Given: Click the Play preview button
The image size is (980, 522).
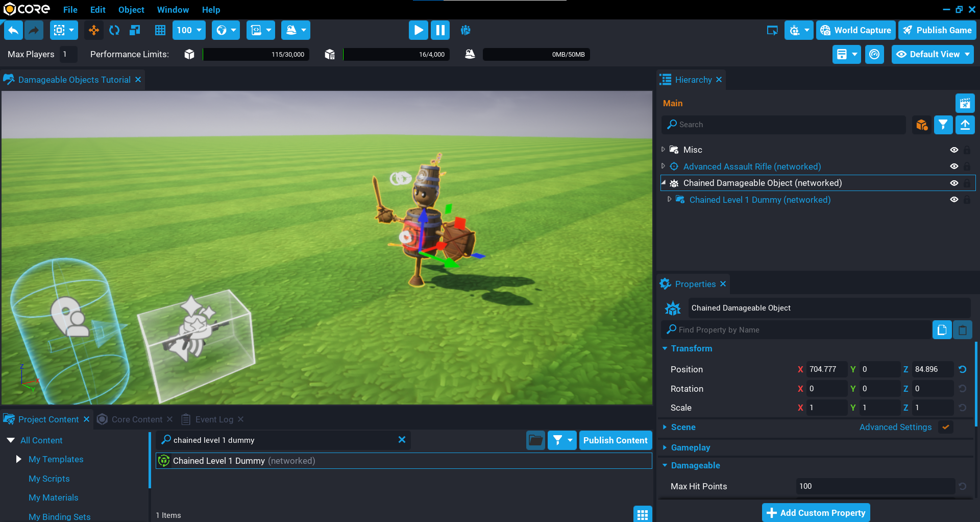Looking at the screenshot, I should tap(418, 30).
